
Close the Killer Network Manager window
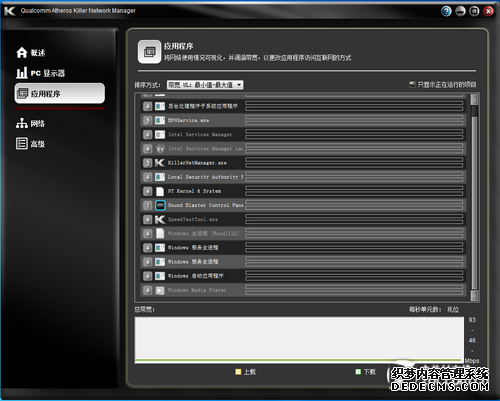488,11
